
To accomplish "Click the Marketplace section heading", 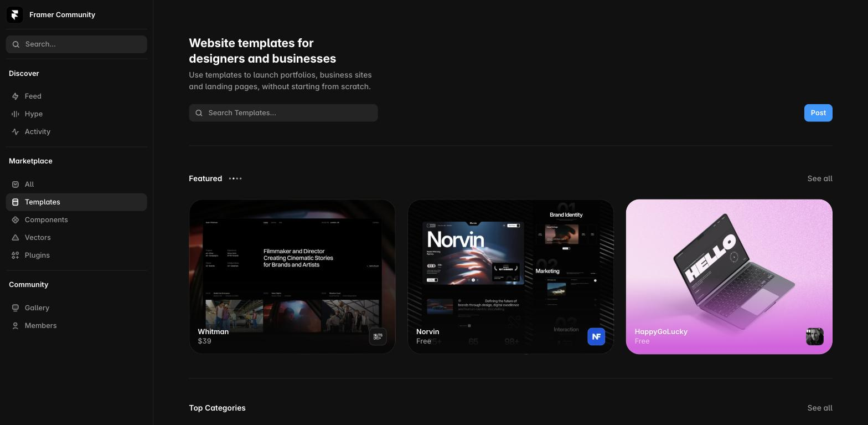I will click(x=30, y=161).
